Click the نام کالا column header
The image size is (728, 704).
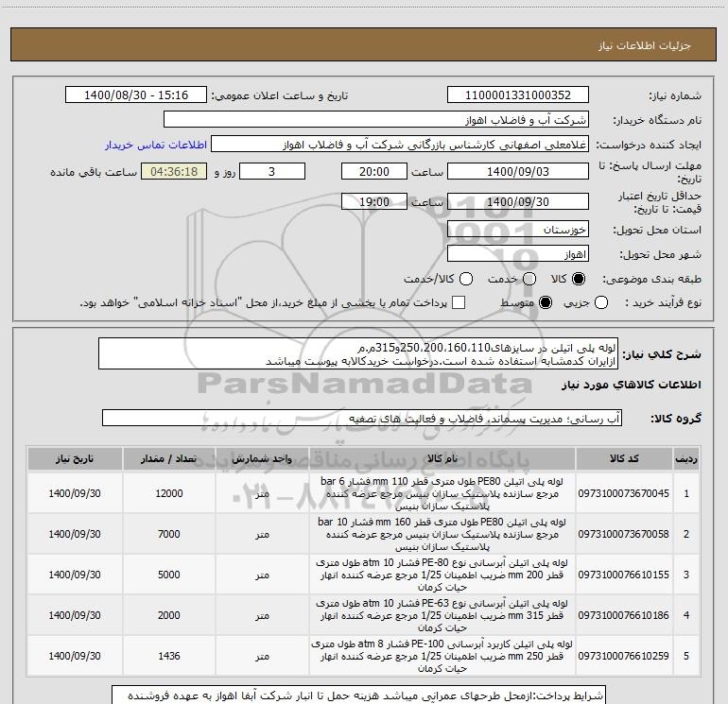[442, 458]
